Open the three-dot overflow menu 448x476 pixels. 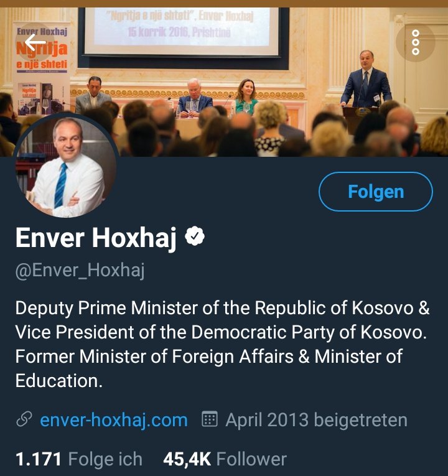pos(415,42)
